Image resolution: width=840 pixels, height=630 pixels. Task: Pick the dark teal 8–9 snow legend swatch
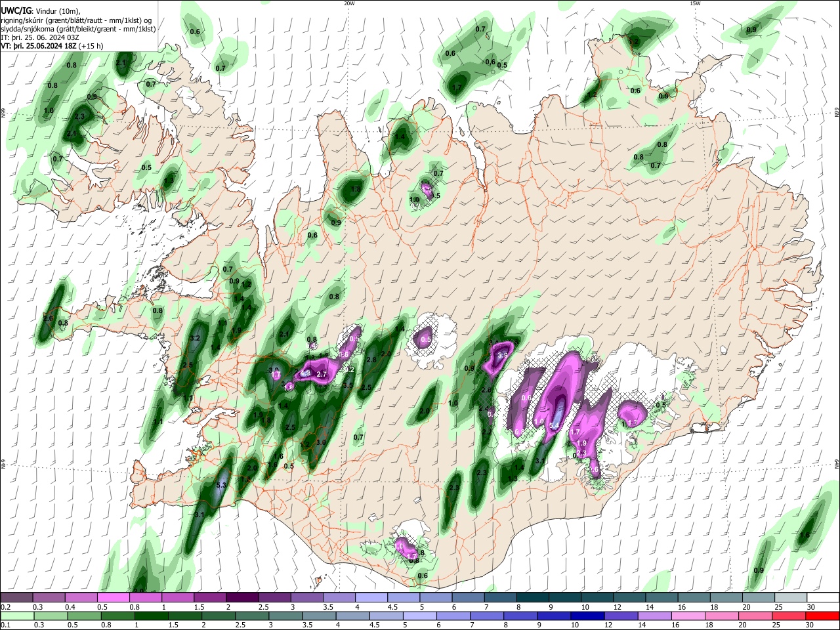pyautogui.click(x=533, y=597)
